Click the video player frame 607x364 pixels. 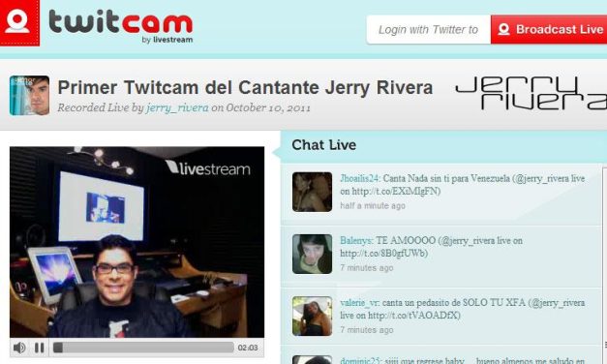pyautogui.click(x=137, y=242)
